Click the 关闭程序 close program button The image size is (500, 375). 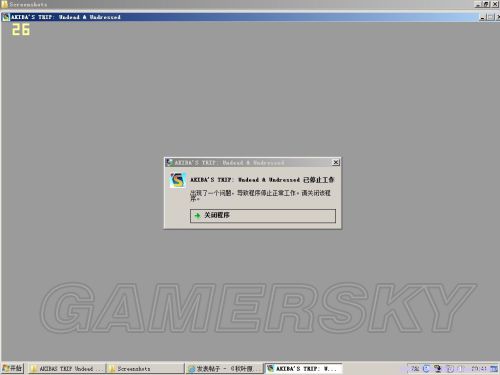[x=263, y=216]
